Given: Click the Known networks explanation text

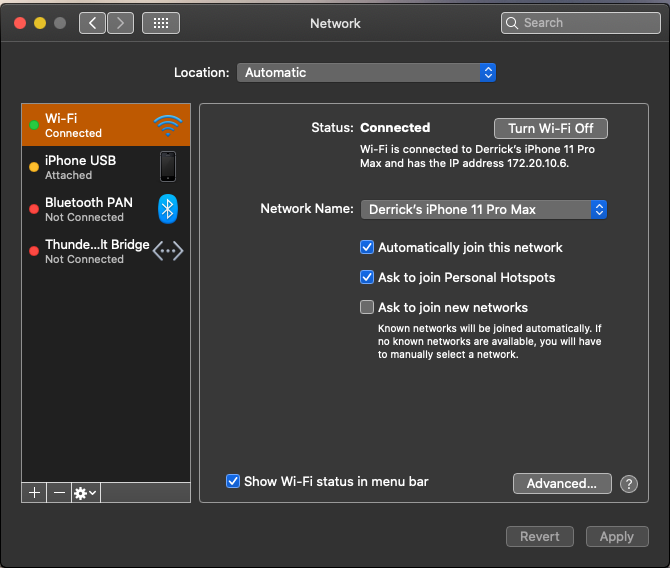Looking at the screenshot, I should click(489, 341).
